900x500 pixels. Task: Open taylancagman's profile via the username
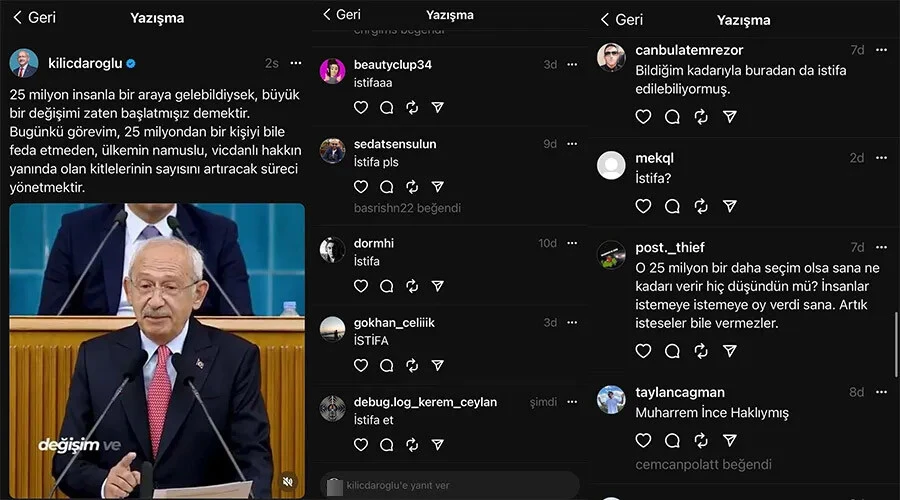pos(680,392)
